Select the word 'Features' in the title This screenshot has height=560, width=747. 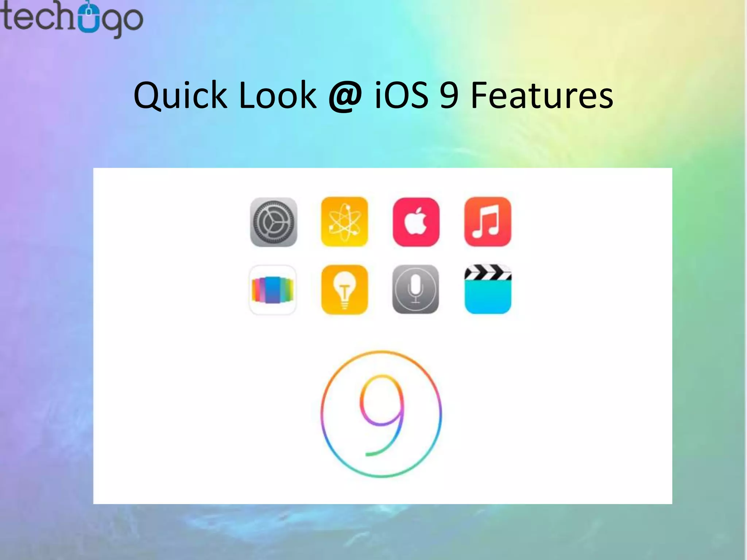[x=542, y=96]
